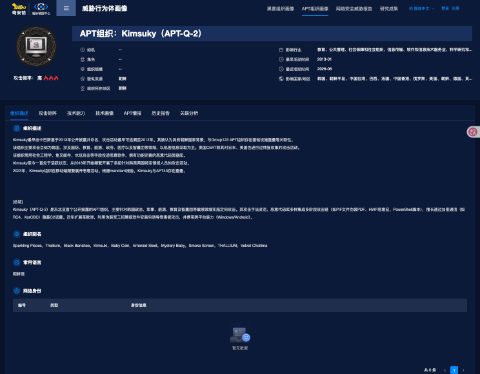
Task: Click the clock icon beside 最早活动时间
Action: 281,59
